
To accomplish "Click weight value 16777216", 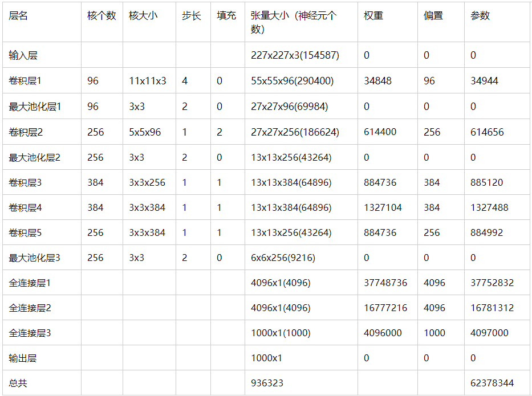I will (385, 308).
